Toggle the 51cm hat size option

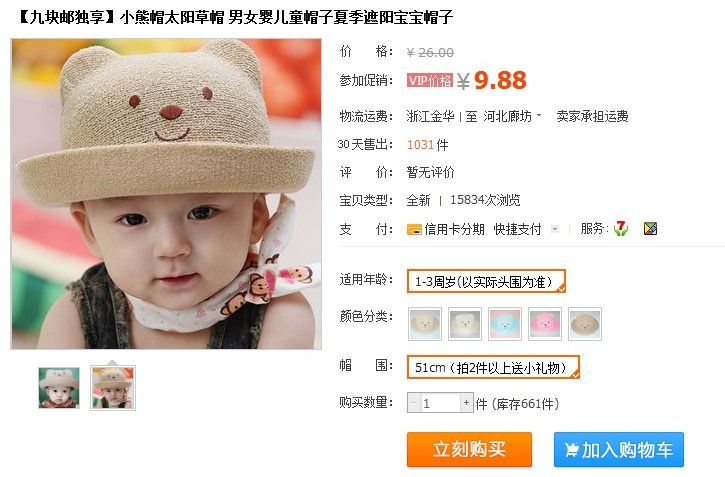tap(493, 367)
